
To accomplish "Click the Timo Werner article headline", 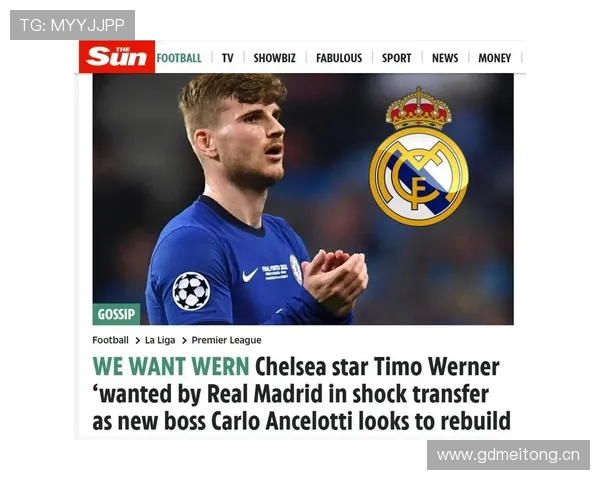I will coord(302,394).
